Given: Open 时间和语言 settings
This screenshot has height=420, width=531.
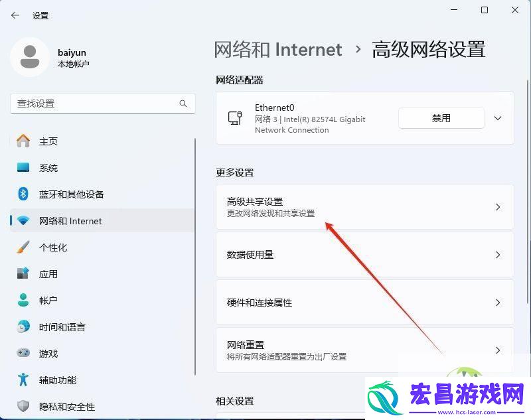Looking at the screenshot, I should (x=102, y=326).
